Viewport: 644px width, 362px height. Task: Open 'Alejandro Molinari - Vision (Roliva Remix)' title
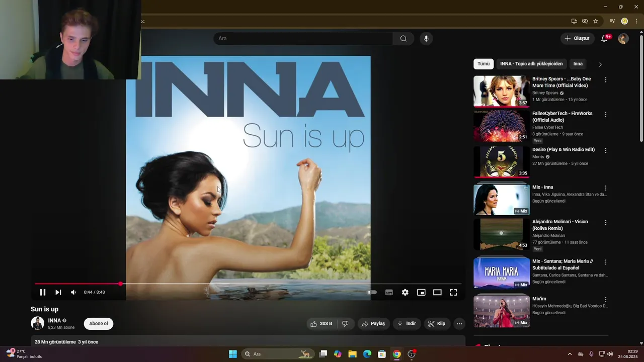(x=560, y=225)
